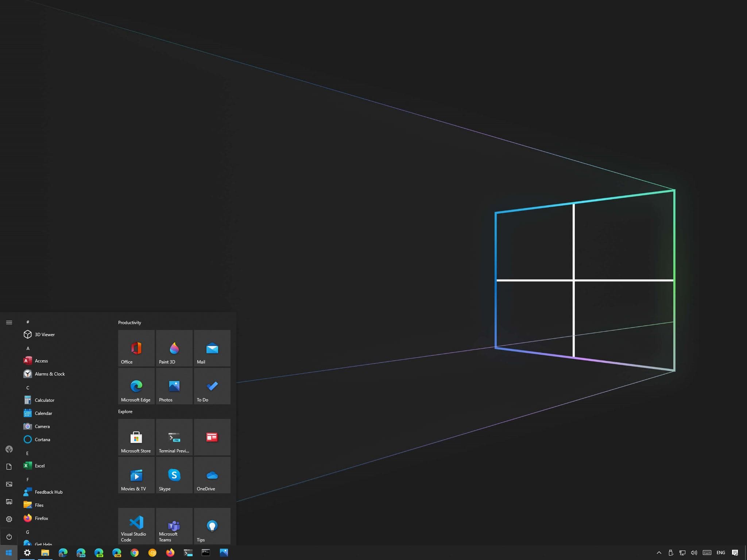The image size is (747, 560).
Task: Open the Tips tile
Action: coord(212,526)
